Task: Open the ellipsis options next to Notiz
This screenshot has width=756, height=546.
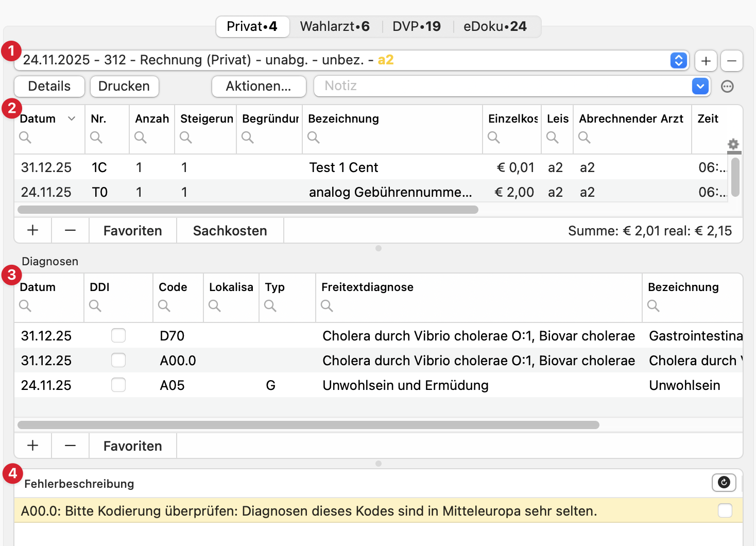Action: tap(727, 87)
